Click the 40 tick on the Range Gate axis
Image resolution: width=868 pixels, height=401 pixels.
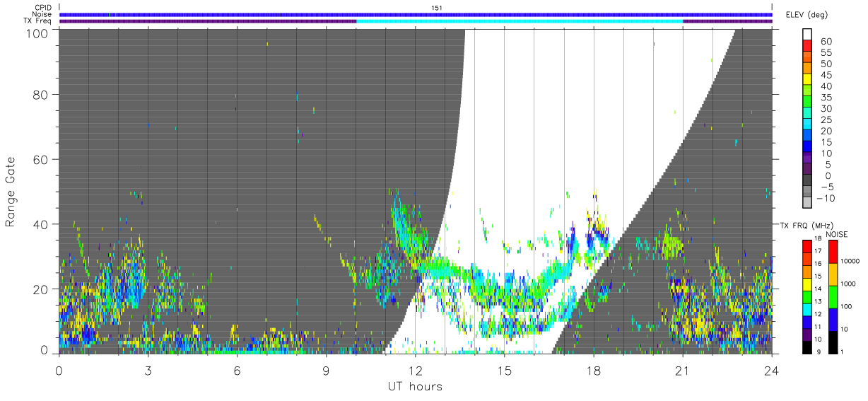[x=40, y=224]
